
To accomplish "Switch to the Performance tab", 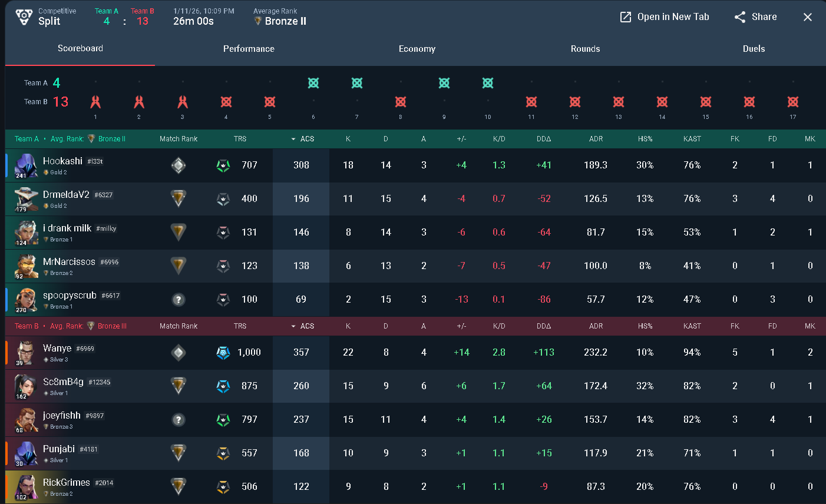I will 249,49.
